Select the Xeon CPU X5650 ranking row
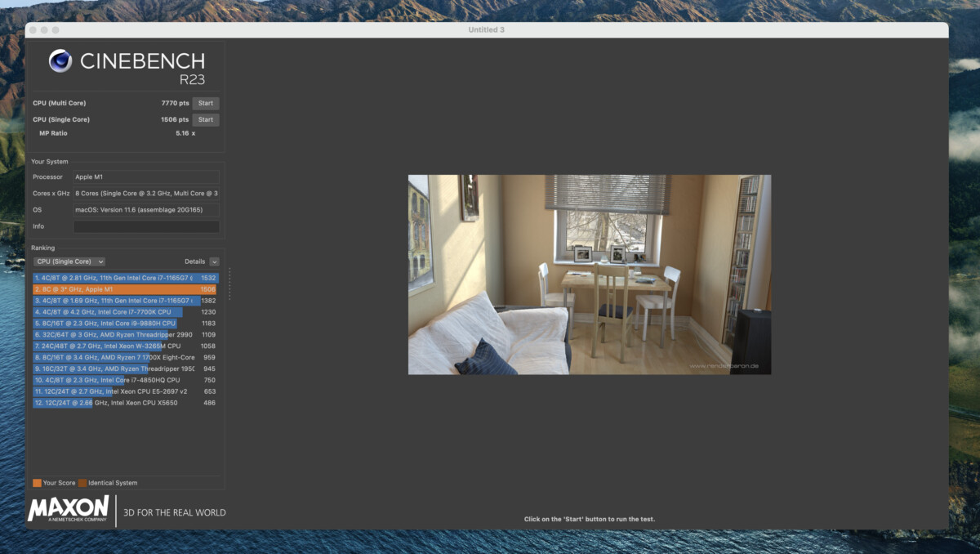 click(x=114, y=403)
